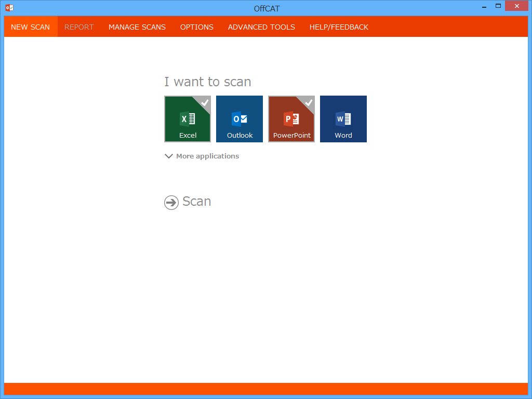Click the OffCAT title bar app icon
This screenshot has height=399, width=532.
coord(9,7)
